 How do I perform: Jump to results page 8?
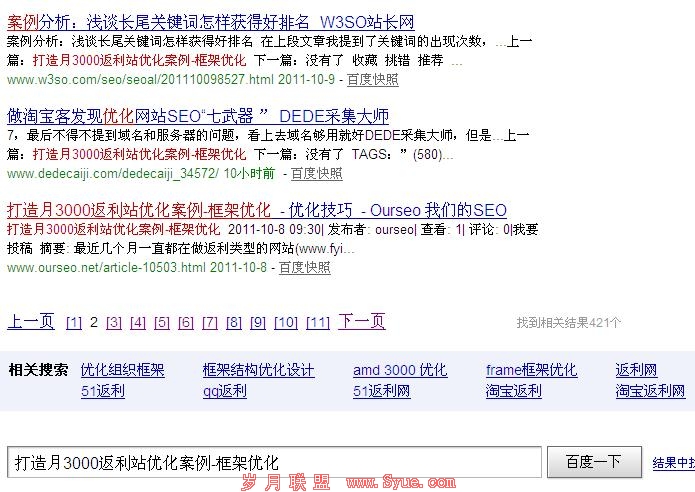click(x=234, y=323)
